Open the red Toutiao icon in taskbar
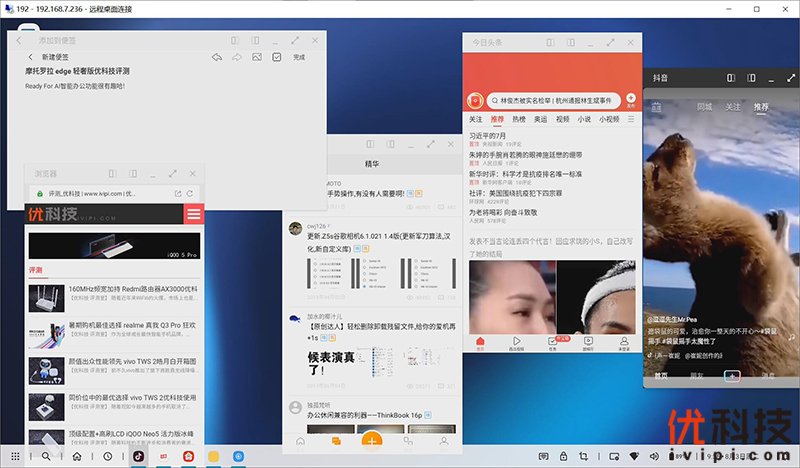Viewport: 800px width, 468px height. [x=189, y=456]
